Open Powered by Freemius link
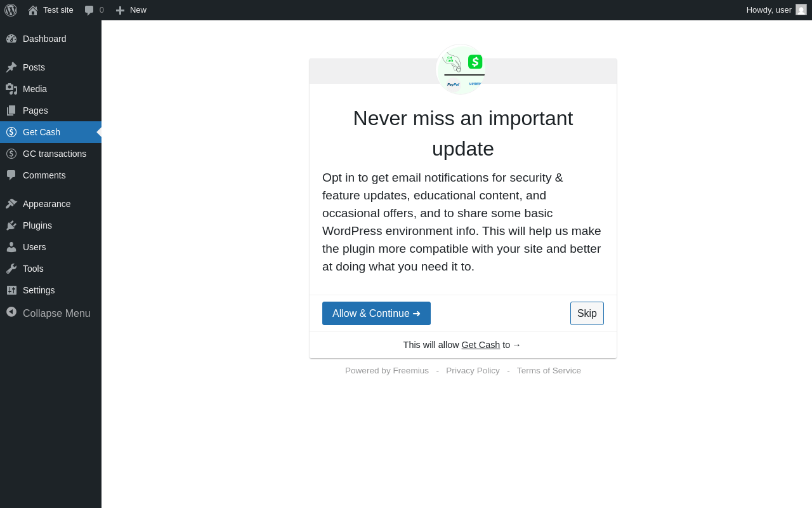This screenshot has width=812, height=508. click(x=387, y=371)
